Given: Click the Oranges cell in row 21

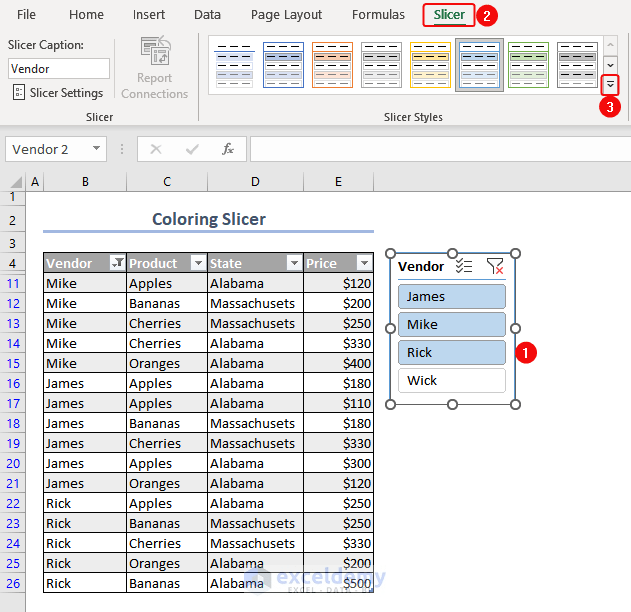Looking at the screenshot, I should [167, 483].
